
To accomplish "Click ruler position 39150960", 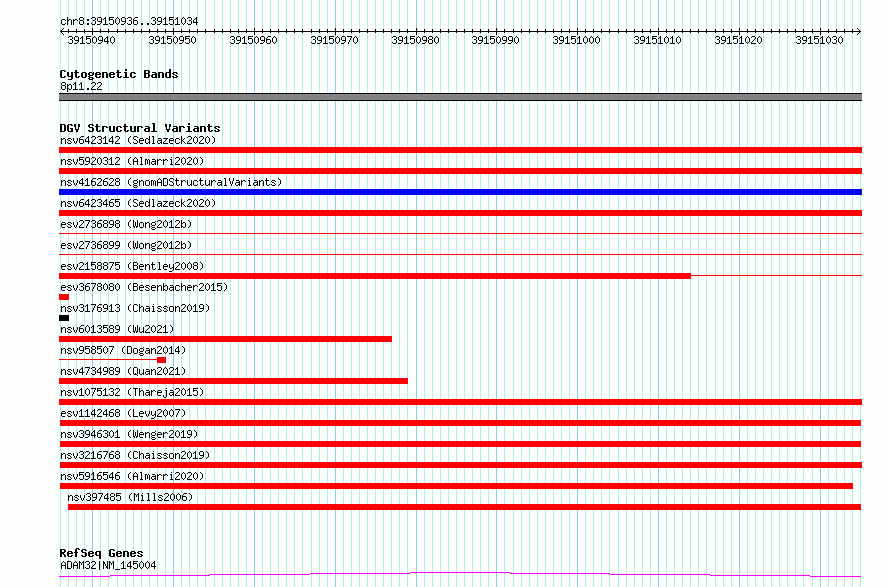I will pyautogui.click(x=253, y=40).
